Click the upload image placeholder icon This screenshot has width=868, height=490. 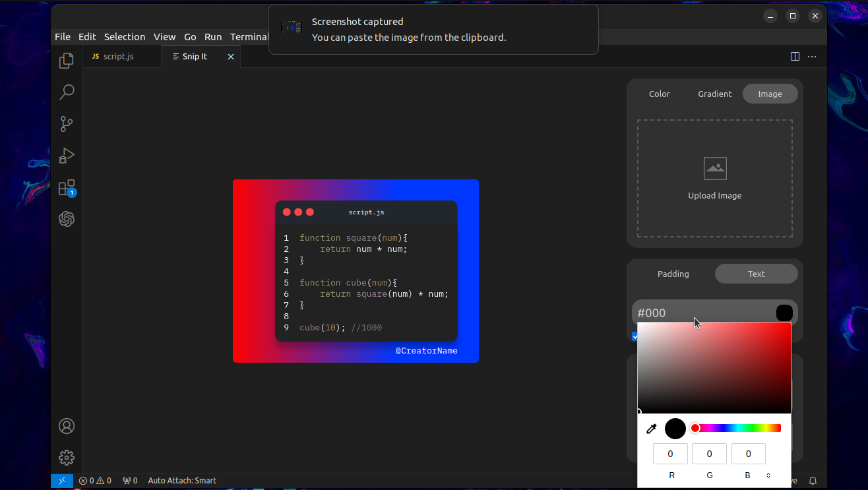coord(715,168)
